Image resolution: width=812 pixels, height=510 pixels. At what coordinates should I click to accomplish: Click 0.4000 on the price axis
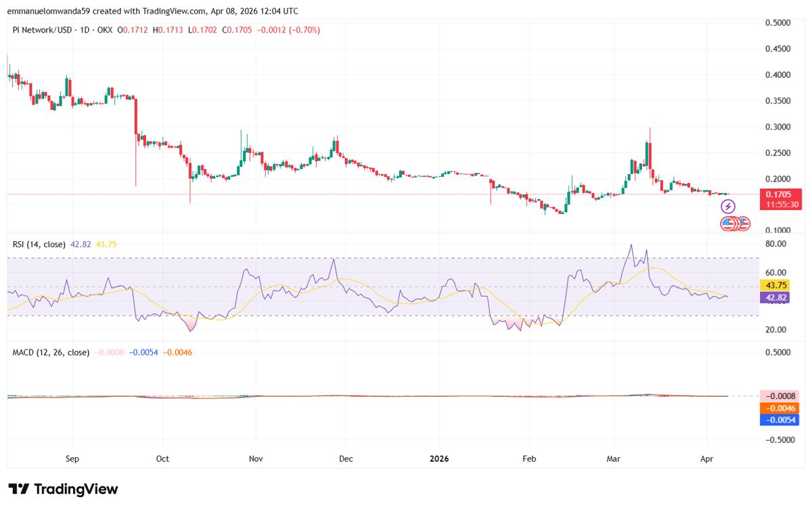pos(777,75)
